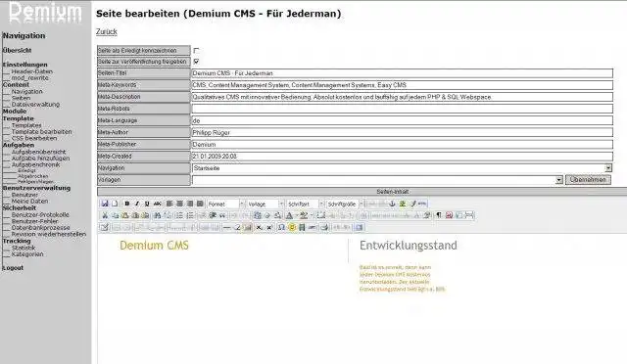Click the Cut scissors icon
The width and height of the screenshot is (627, 364).
coord(105,215)
